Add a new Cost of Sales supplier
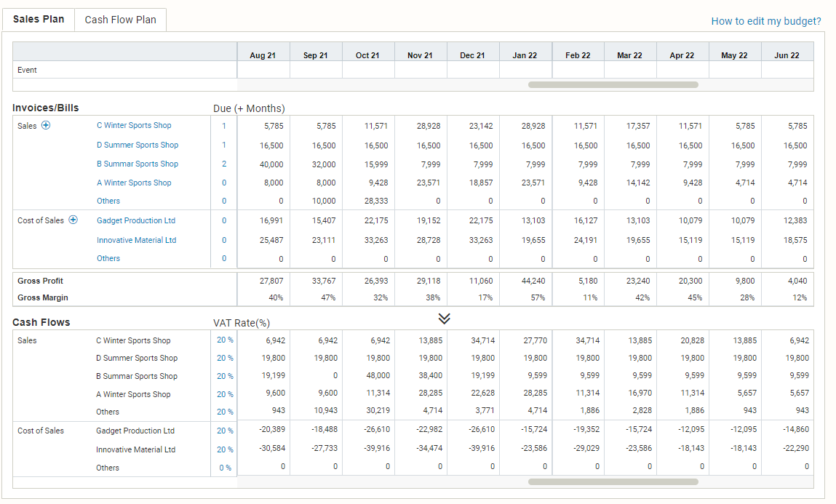The height and width of the screenshot is (504, 836). tap(73, 220)
